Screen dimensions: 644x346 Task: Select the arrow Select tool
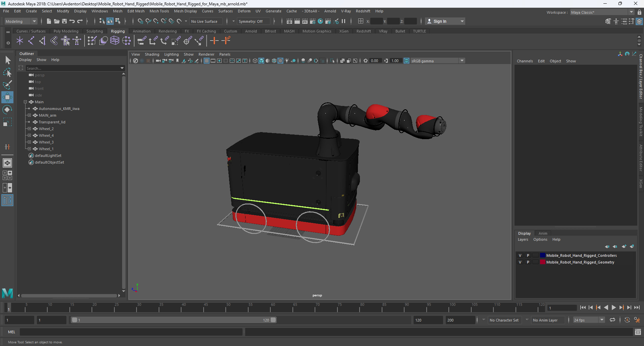click(7, 60)
